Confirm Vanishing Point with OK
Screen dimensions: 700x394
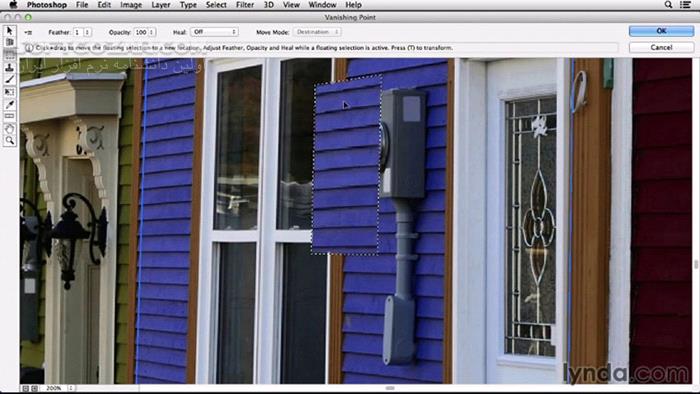(x=661, y=31)
